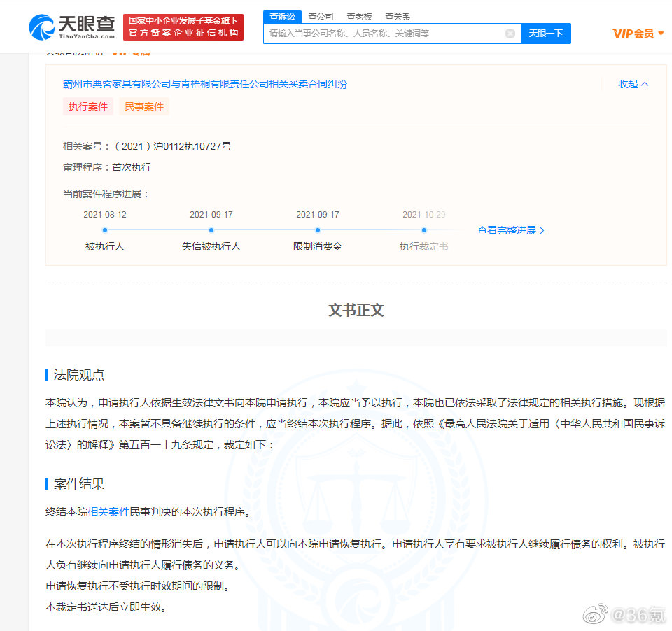This screenshot has width=672, height=631.
Task: Click the 天眼一下 search button
Action: tap(545, 33)
